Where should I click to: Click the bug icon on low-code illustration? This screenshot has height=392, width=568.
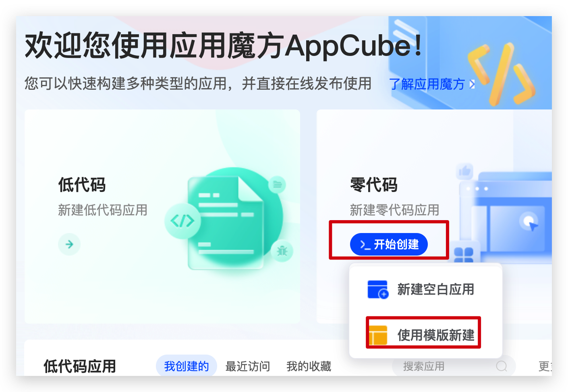coord(282,251)
